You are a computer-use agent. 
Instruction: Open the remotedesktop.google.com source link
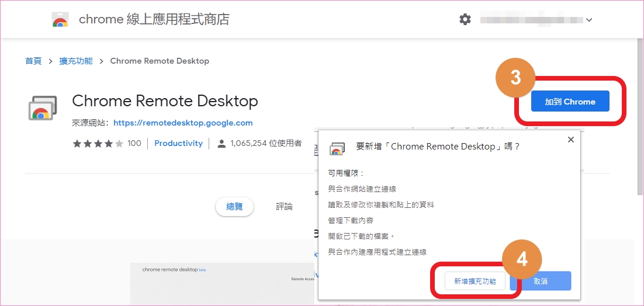[183, 123]
